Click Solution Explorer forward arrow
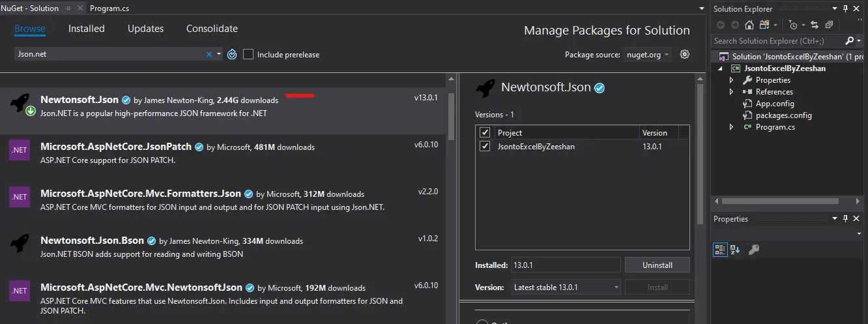The image size is (868, 324). click(735, 25)
